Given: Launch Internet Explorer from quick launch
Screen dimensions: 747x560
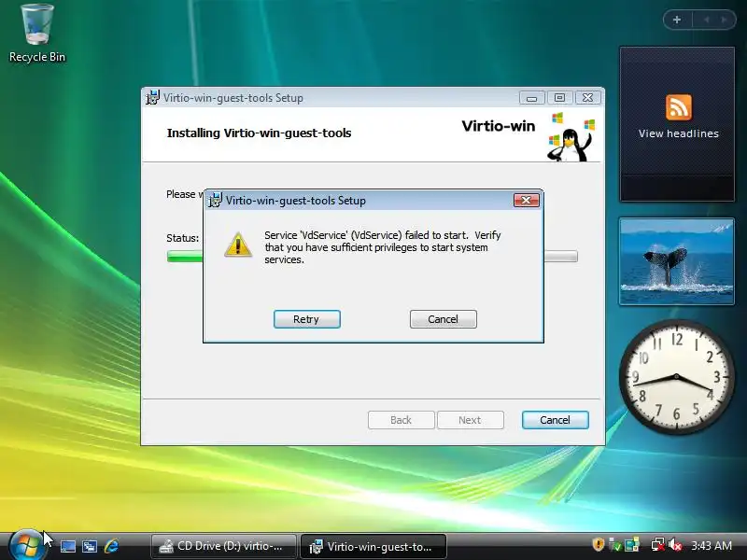Looking at the screenshot, I should coord(112,546).
